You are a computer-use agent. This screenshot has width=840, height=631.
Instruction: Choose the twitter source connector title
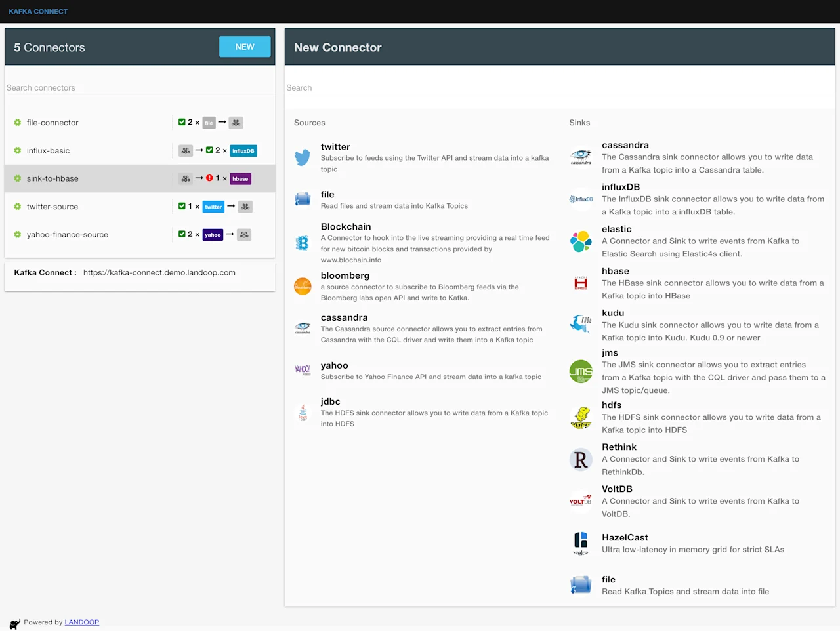(335, 147)
